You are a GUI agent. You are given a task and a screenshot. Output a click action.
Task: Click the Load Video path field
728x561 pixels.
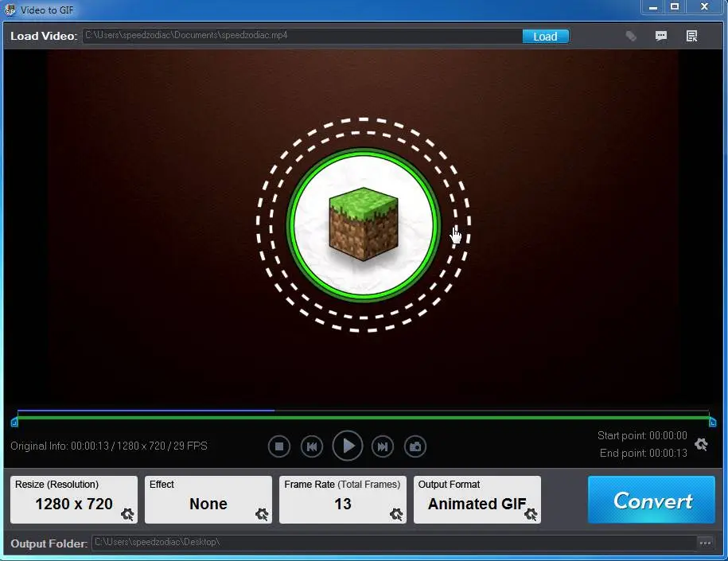[302, 37]
